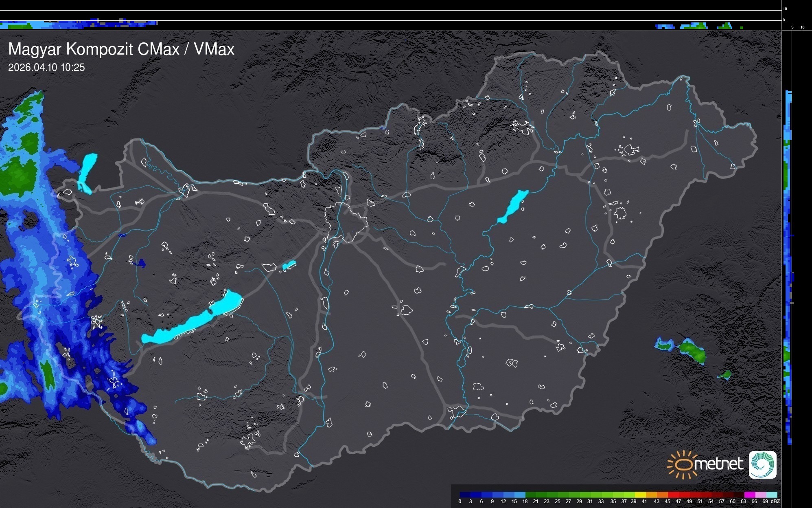The height and width of the screenshot is (508, 812).
Task: Pick the cyan 69 dBZ legend swatch
Action: (771, 495)
